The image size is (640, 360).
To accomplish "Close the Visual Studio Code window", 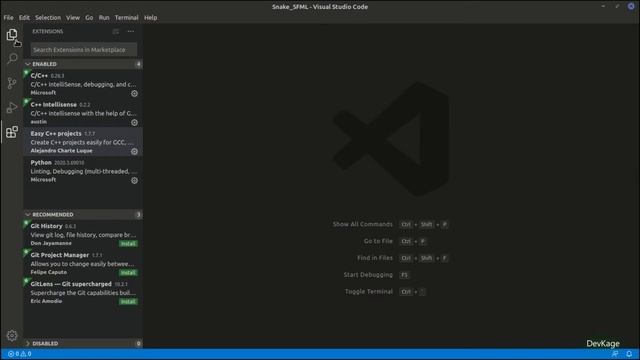I will coord(631,6).
